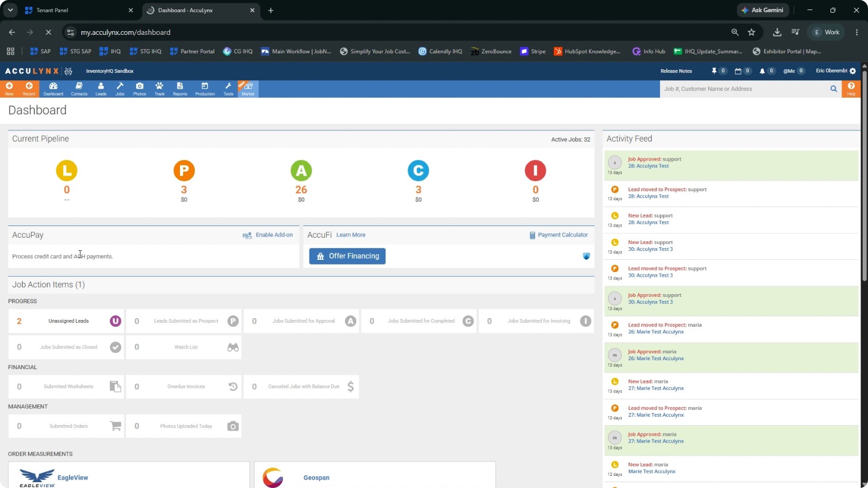The width and height of the screenshot is (868, 488).
Task: Open the Track paw icon
Action: click(159, 89)
